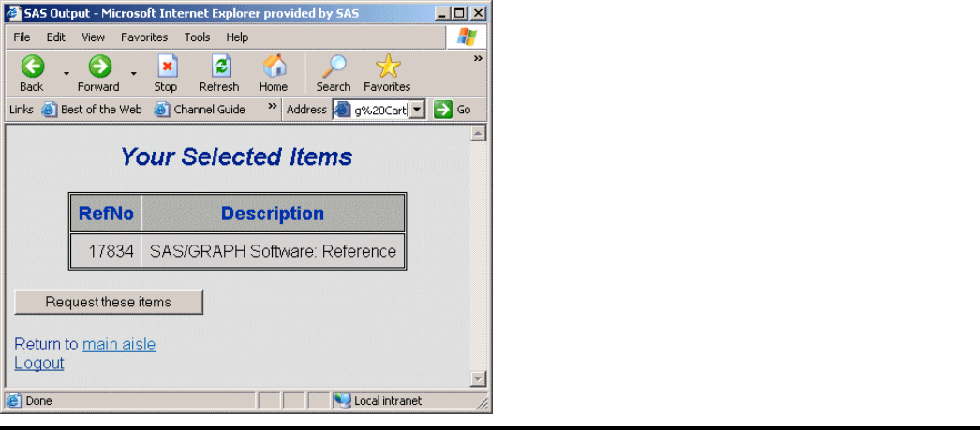Viewport: 980px width, 430px height.
Task: Open the Address bar dropdown arrow
Action: pos(418,111)
